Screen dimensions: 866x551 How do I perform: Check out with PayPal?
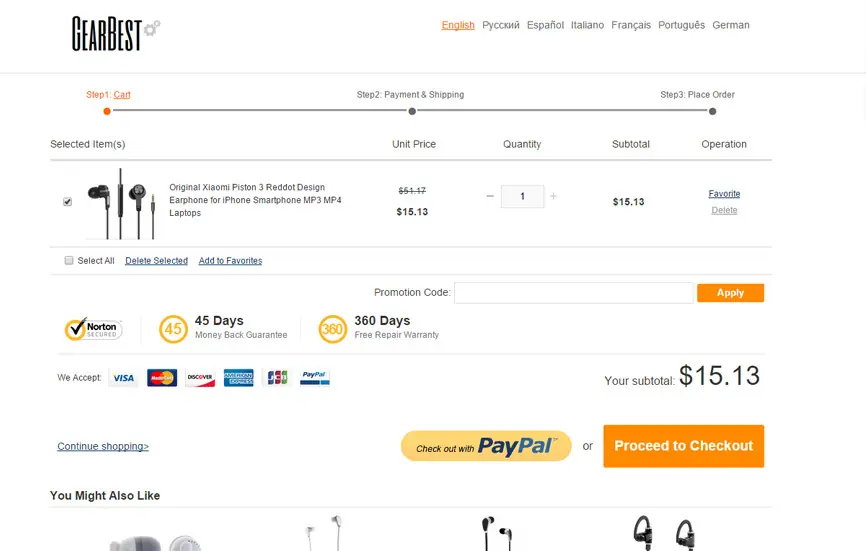point(485,446)
